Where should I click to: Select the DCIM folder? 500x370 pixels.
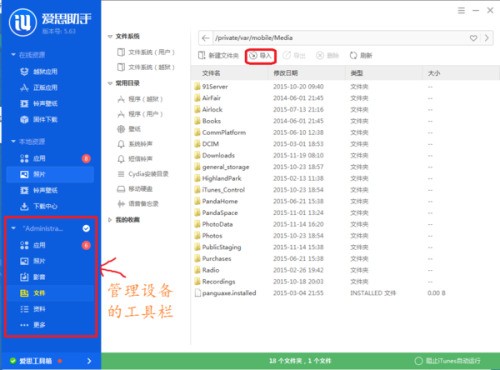[207, 144]
